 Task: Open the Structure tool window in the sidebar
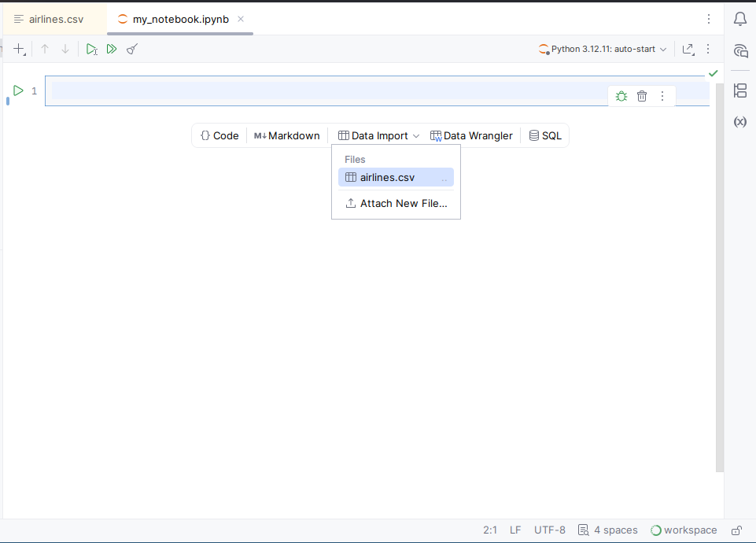[x=739, y=90]
